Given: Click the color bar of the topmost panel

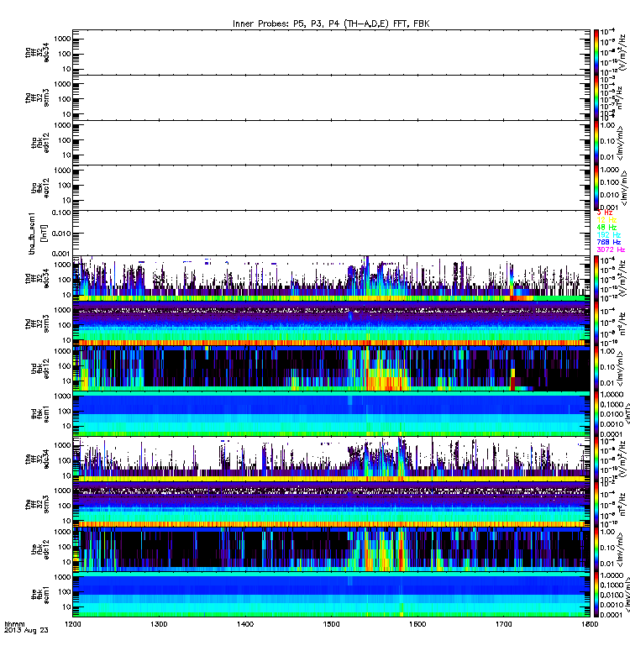Looking at the screenshot, I should [596, 52].
